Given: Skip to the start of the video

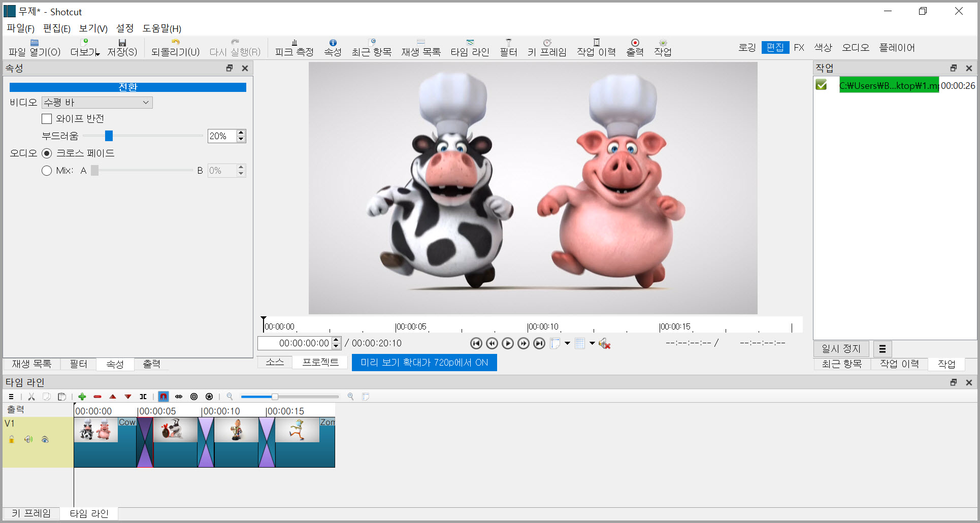Looking at the screenshot, I should [x=476, y=344].
